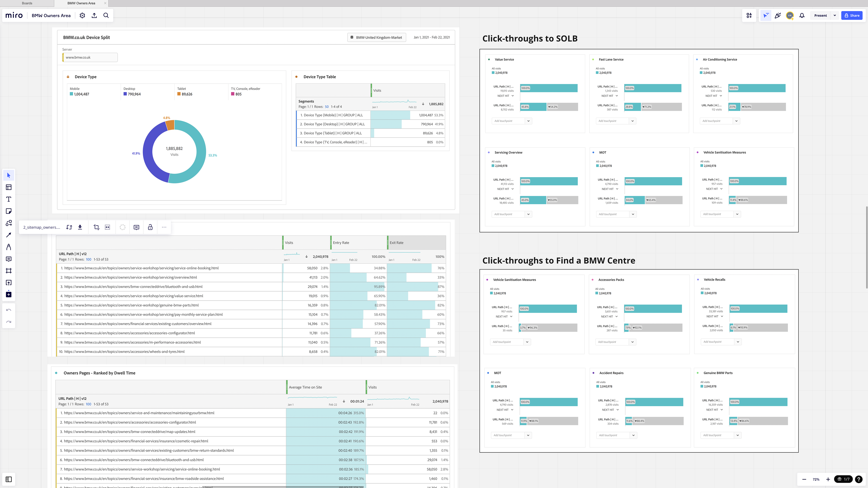
Task: Click the Present button
Action: 820,16
